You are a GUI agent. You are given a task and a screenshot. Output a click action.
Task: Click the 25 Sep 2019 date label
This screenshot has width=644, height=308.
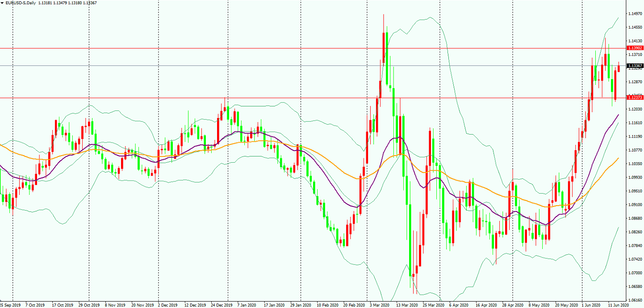pos(10,305)
